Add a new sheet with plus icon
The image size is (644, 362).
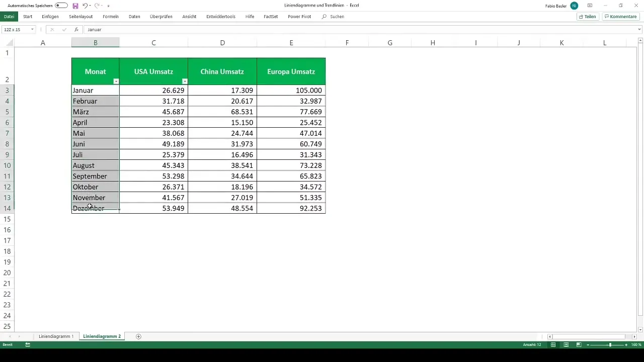tap(138, 336)
